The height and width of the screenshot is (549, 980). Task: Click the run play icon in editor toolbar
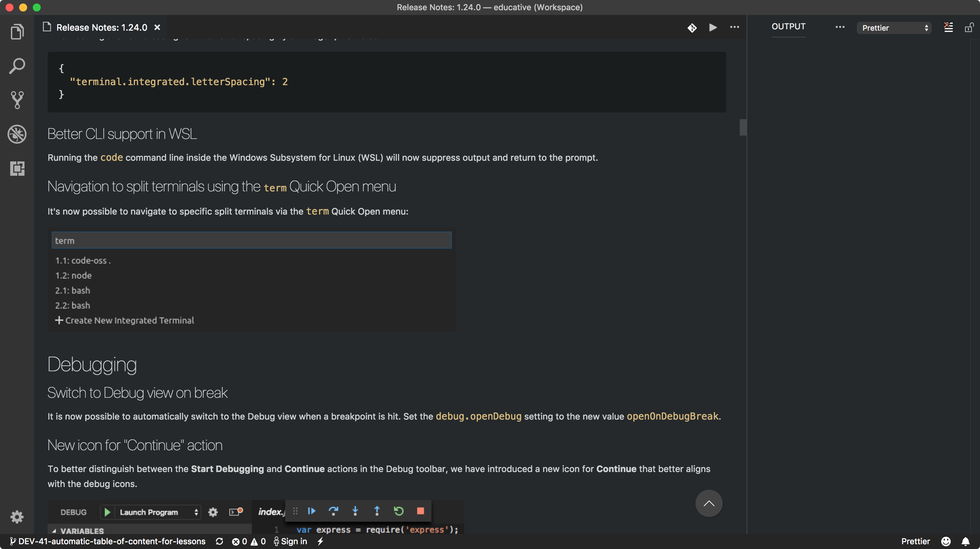click(713, 27)
